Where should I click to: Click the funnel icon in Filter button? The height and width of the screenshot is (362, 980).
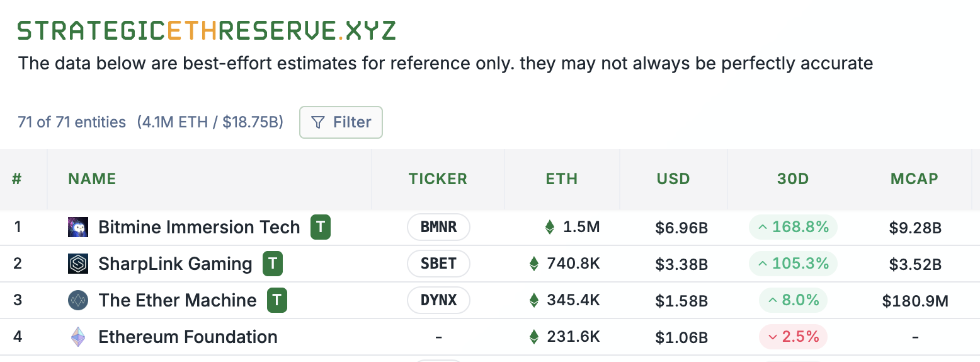coord(319,122)
